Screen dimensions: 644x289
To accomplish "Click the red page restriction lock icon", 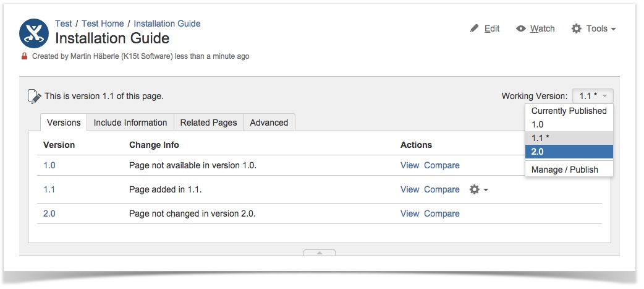I will tap(25, 56).
